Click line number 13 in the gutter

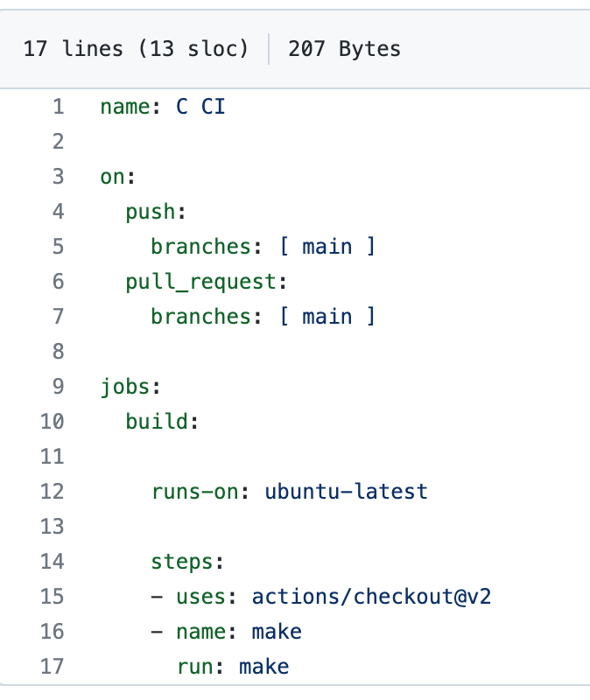point(53,527)
